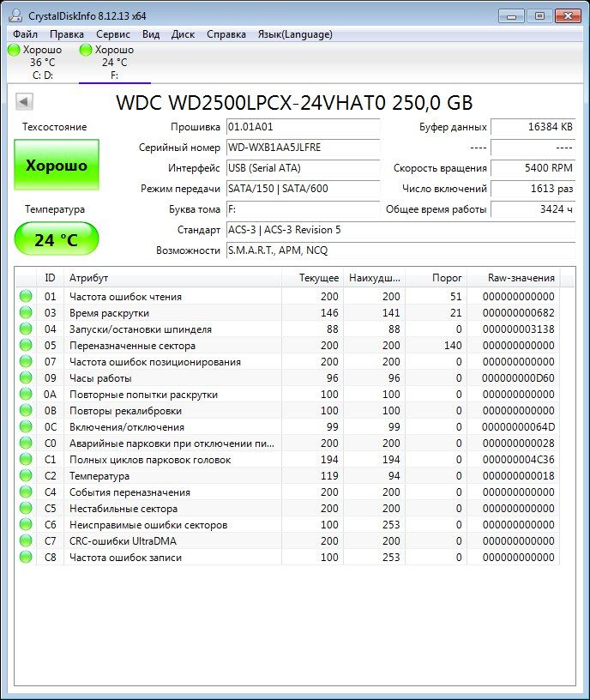590x700 pixels.
Task: Click status icon for C8 Частота ошибок записи
Action: 26,557
